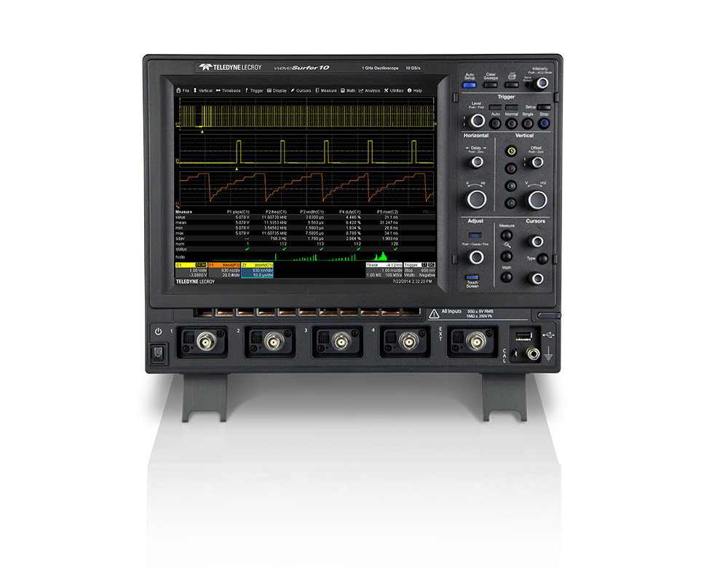Click the ground terminal symbol
Image resolution: width=728 pixels, height=569 pixels.
click(548, 354)
